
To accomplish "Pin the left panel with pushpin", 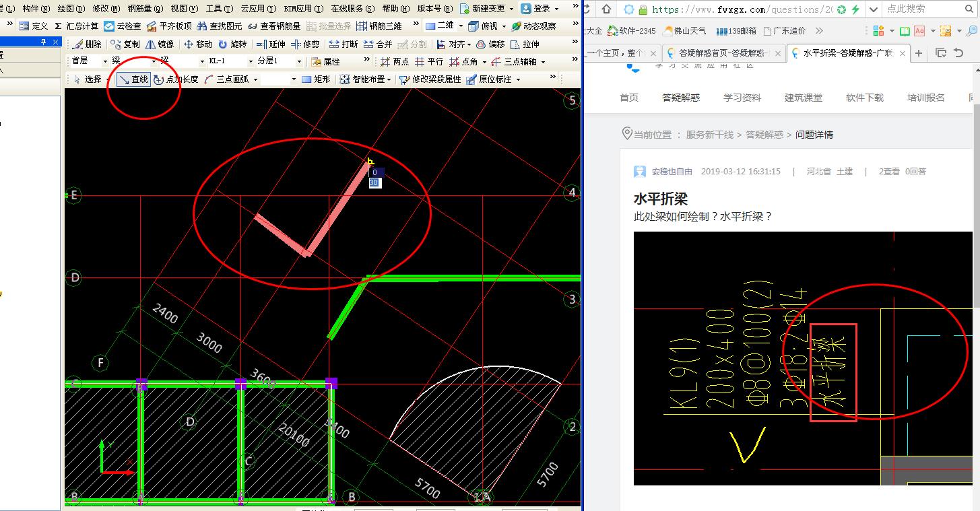I will click(x=44, y=42).
